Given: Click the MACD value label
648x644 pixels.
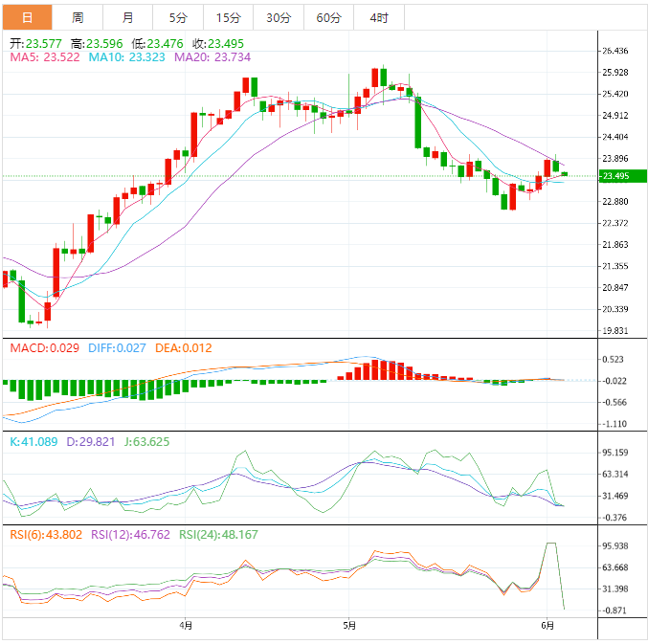Looking at the screenshot, I should pos(44,347).
